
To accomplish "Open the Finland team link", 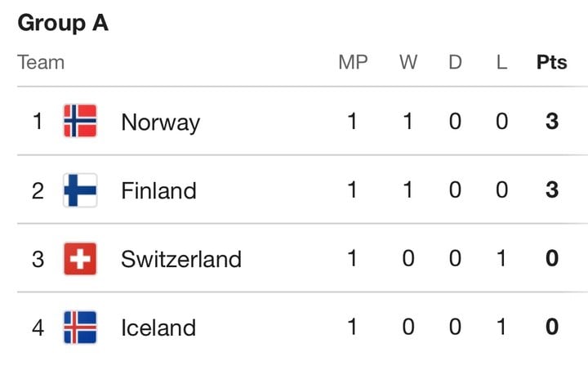I will coord(158,190).
